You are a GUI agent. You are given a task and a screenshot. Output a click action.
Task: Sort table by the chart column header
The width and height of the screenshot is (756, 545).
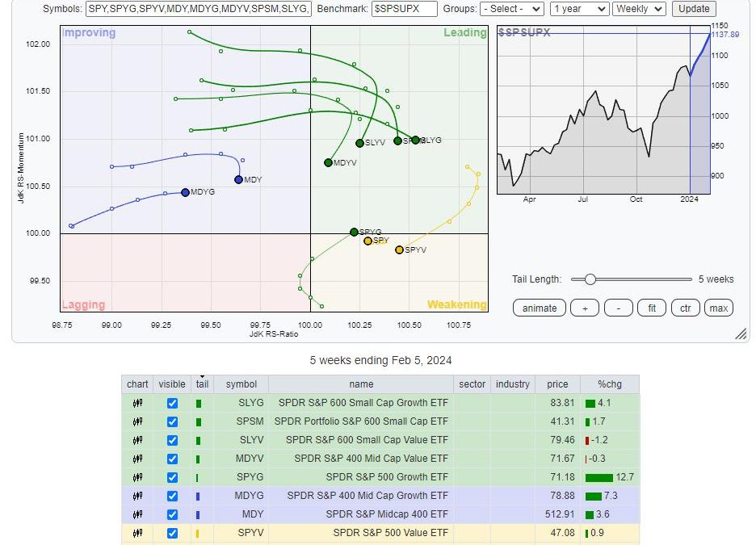[x=137, y=384]
